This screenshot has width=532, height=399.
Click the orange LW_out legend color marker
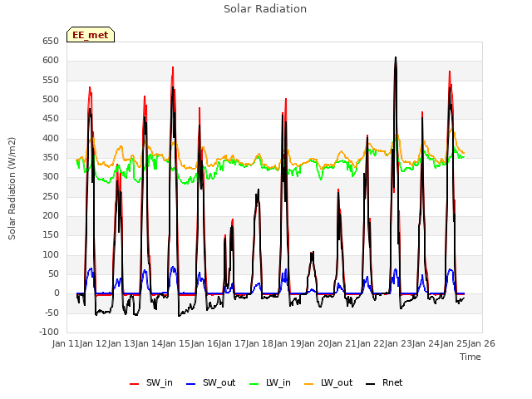pyautogui.click(x=309, y=384)
